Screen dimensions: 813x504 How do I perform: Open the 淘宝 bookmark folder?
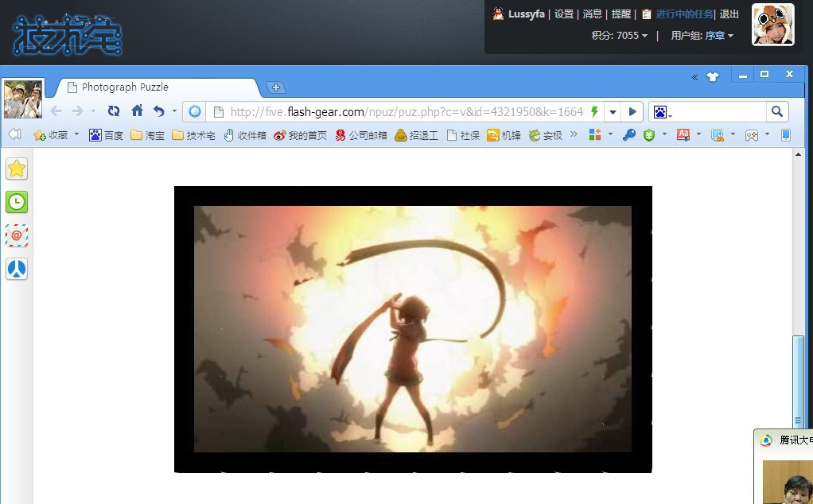(148, 136)
